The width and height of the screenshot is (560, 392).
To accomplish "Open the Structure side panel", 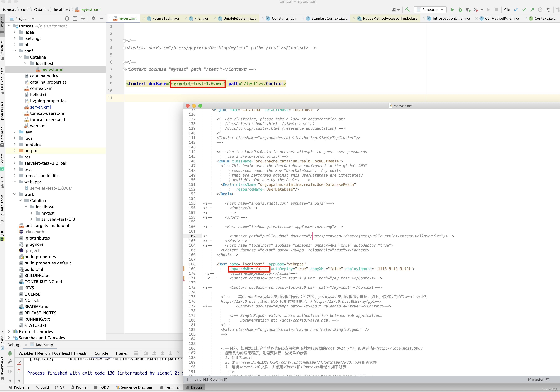I will [2, 50].
